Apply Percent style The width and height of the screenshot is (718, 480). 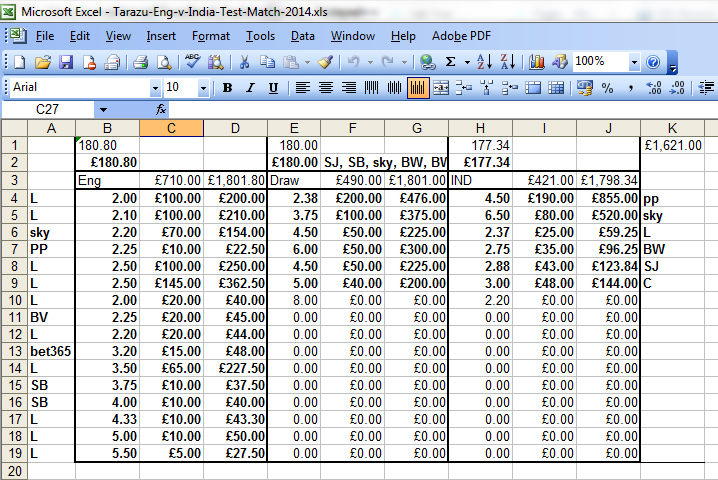[608, 88]
